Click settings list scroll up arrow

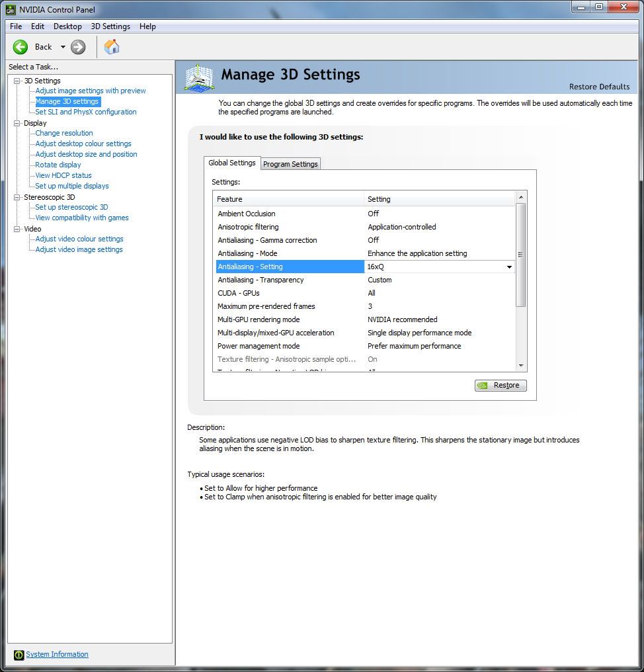tap(521, 197)
